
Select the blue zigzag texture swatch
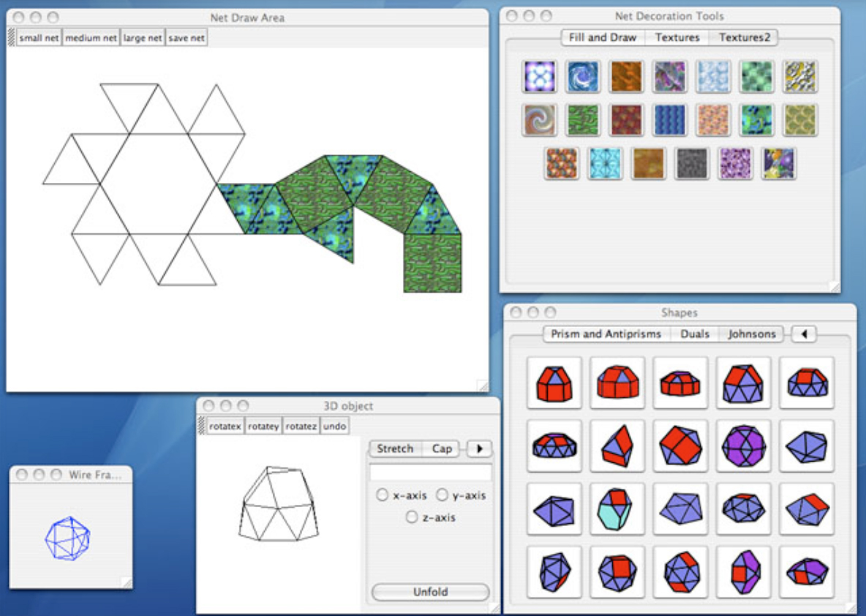tap(669, 120)
